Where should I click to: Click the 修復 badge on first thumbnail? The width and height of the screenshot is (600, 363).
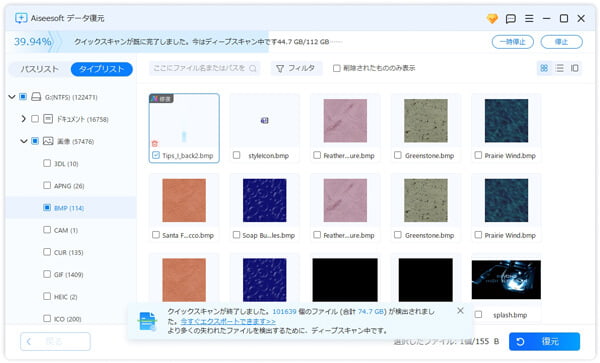tap(161, 99)
